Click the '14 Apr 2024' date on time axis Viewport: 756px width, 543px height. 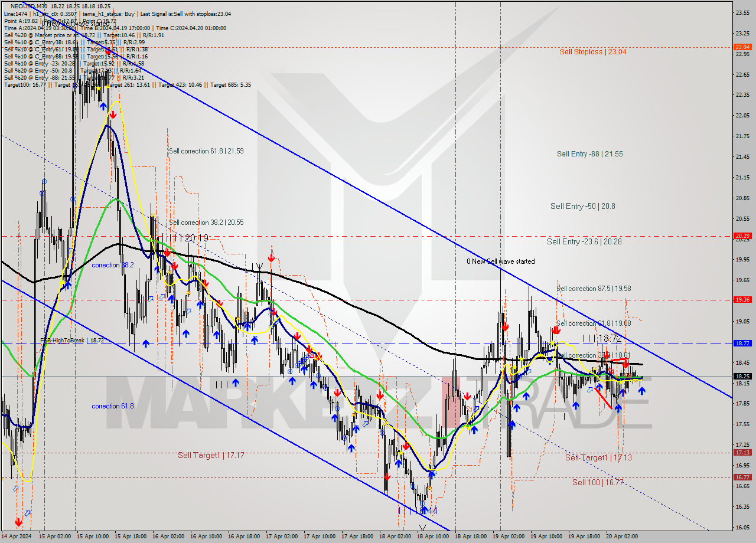(x=17, y=537)
